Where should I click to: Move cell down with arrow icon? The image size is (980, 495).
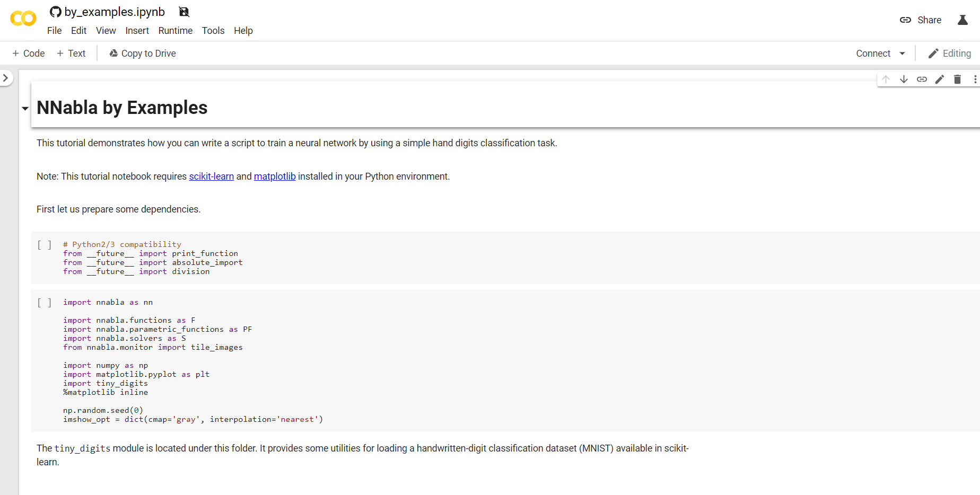click(904, 79)
